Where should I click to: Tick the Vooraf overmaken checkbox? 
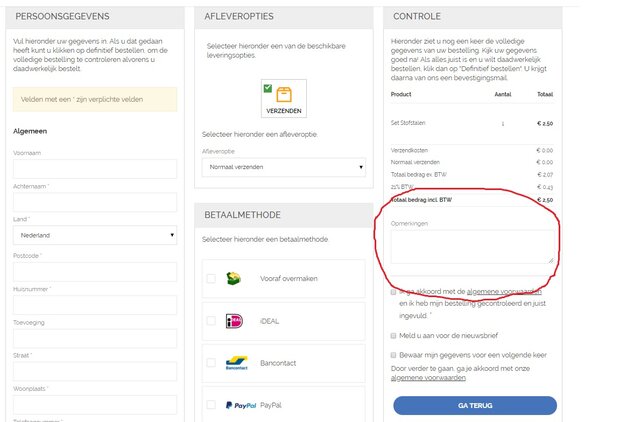211,279
